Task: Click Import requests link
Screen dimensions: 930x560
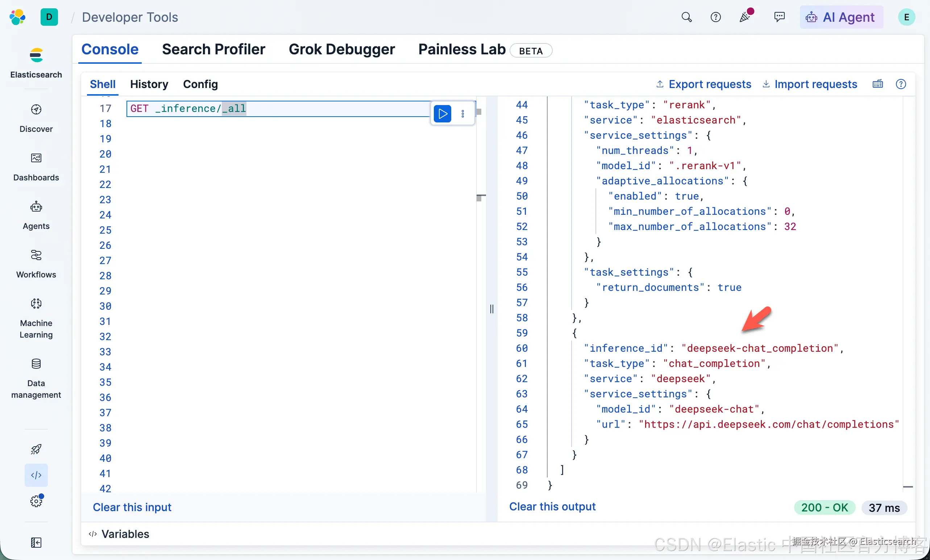Action: (x=810, y=84)
